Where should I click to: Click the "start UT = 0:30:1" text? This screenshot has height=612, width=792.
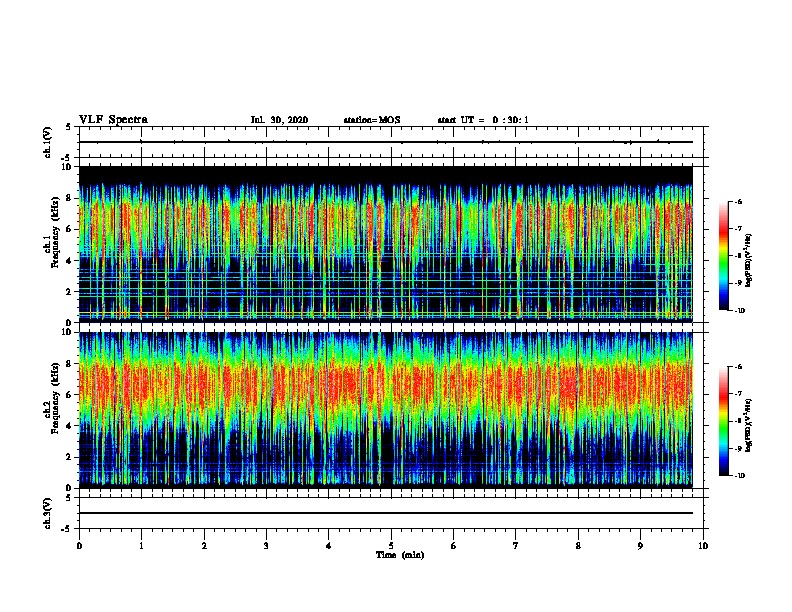[483, 120]
